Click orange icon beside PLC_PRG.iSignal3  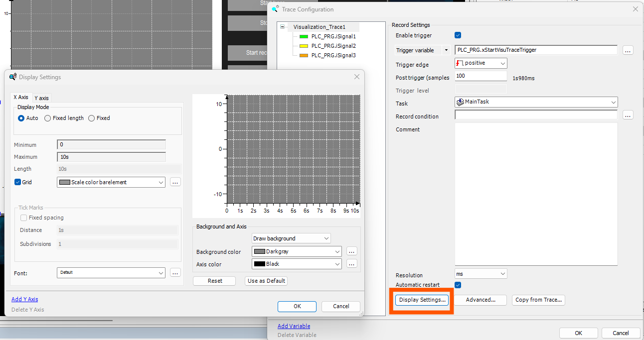[305, 55]
